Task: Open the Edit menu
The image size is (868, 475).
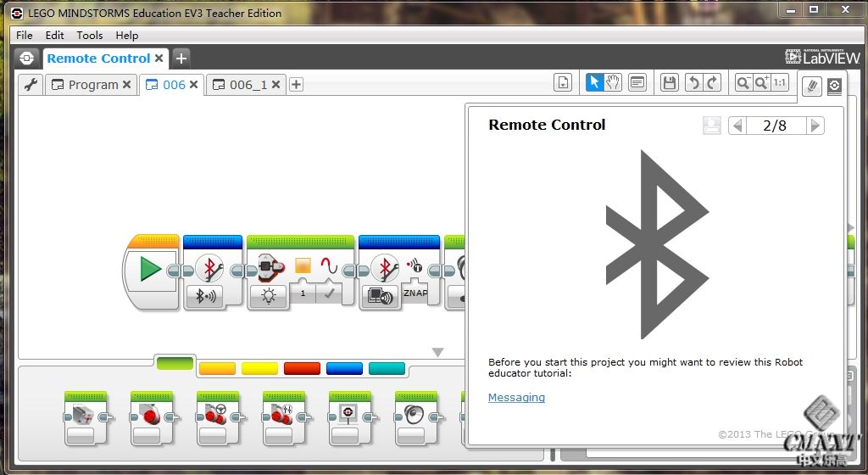Action: 55,35
